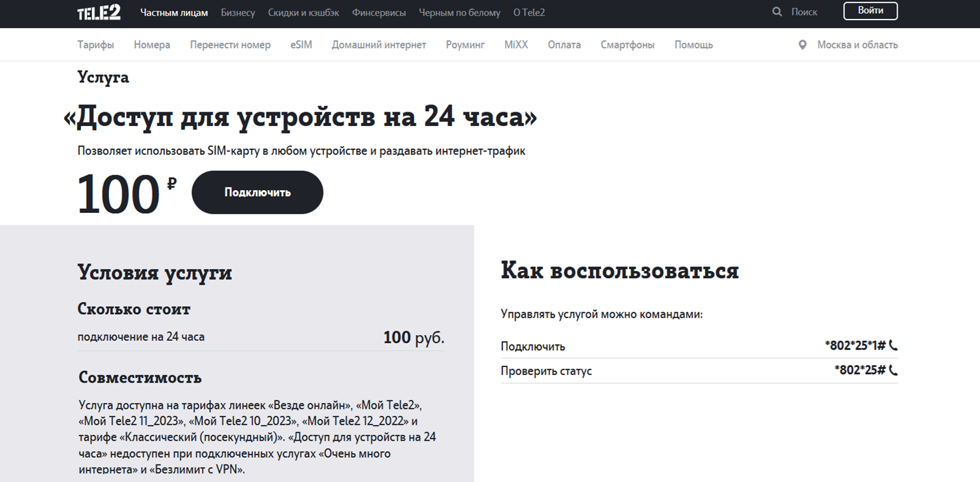Go to Перенести номер

click(x=230, y=45)
